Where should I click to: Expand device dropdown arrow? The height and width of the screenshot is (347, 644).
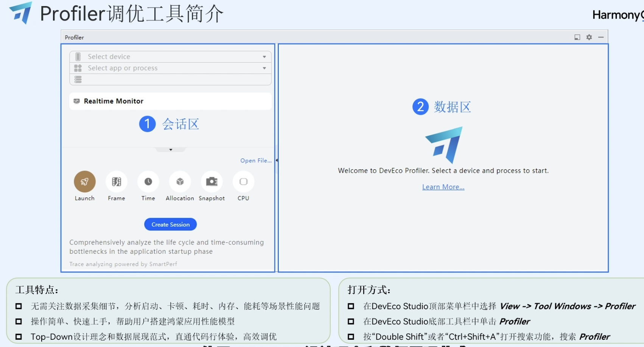[x=264, y=57]
